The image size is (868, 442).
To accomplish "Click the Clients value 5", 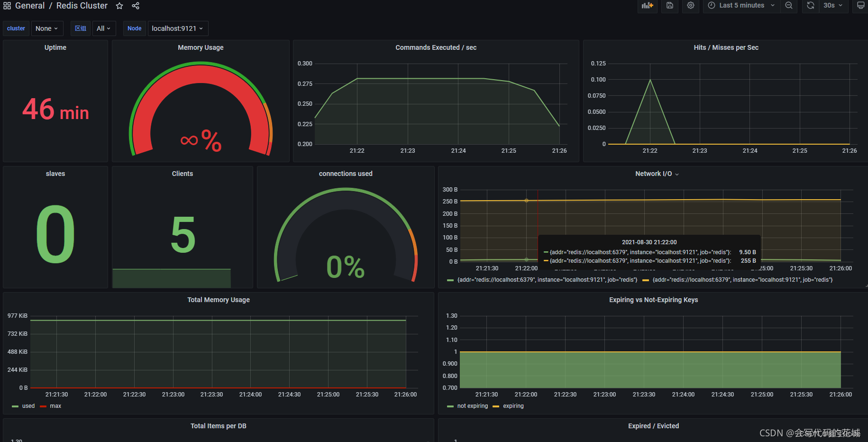I will coord(183,234).
